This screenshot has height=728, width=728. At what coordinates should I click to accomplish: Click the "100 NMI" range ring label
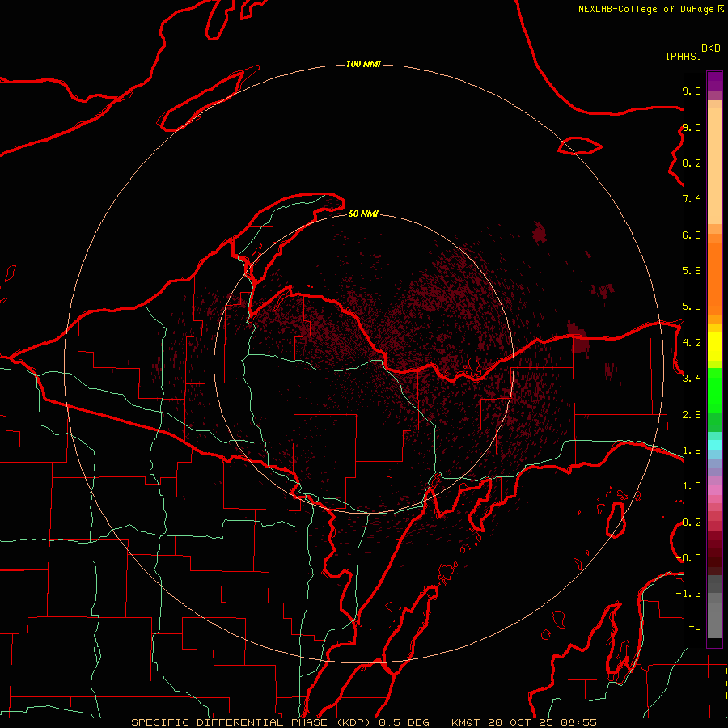(363, 64)
